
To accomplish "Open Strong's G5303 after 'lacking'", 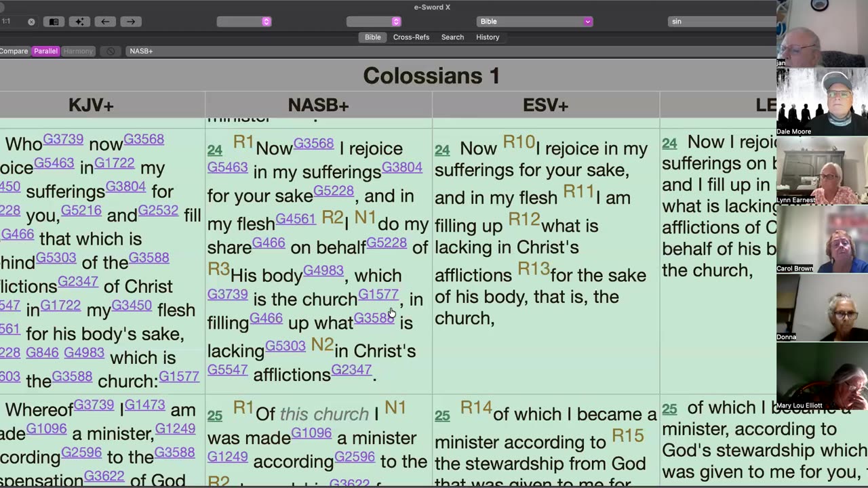I will click(x=285, y=346).
